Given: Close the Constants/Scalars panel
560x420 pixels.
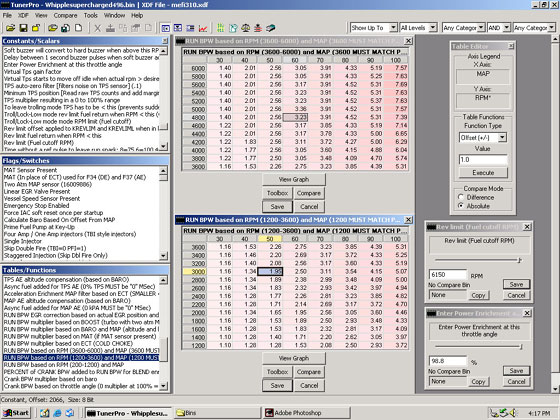Looking at the screenshot, I should coord(165,41).
